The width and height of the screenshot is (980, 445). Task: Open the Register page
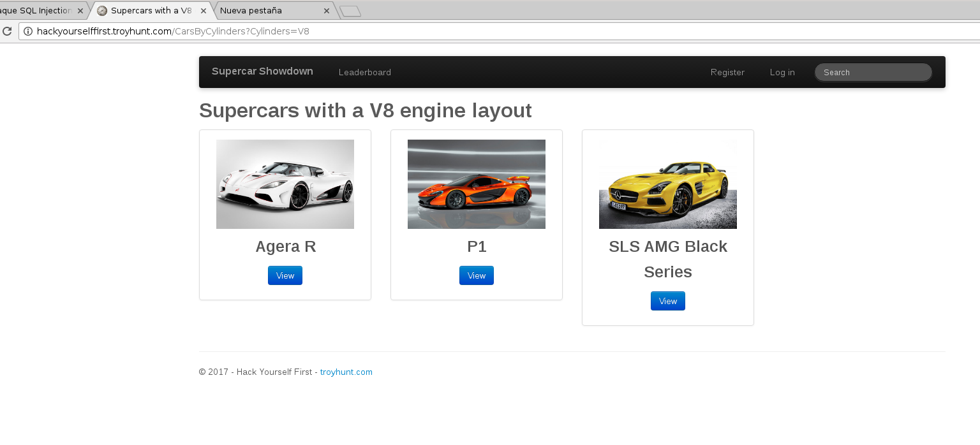[x=727, y=73]
